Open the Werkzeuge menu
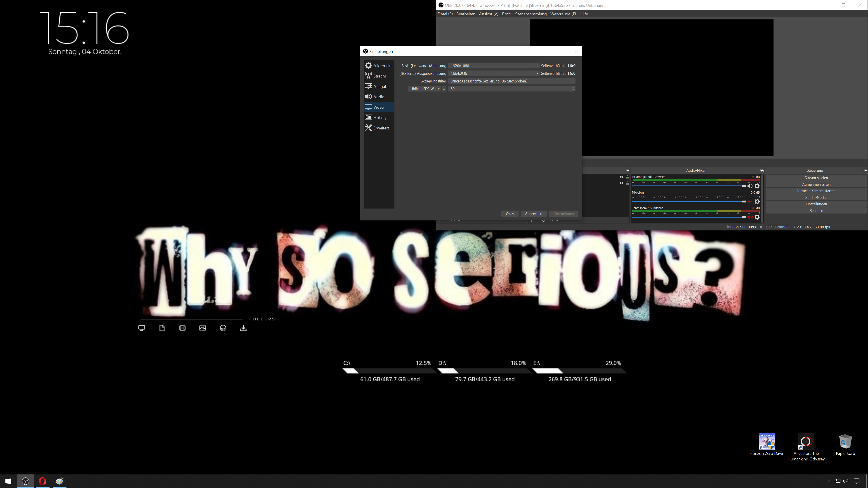 pos(563,14)
